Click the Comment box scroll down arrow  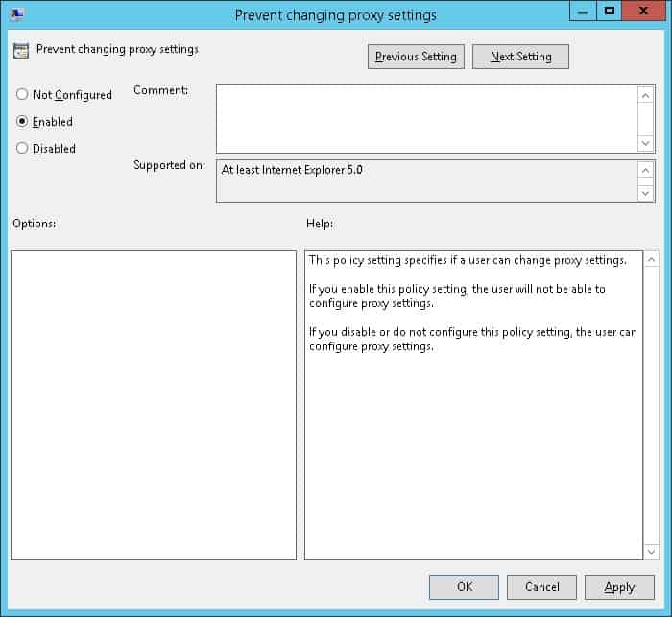click(x=645, y=143)
